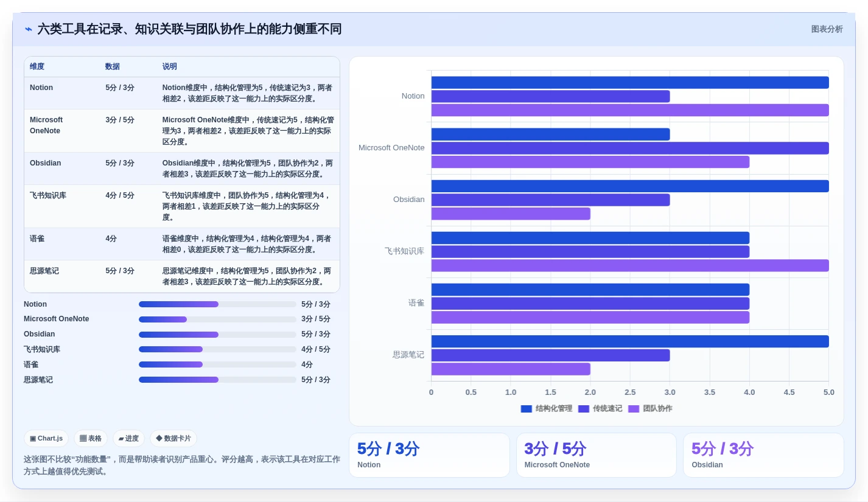
Task: Click the Notion description text in table
Action: click(x=247, y=93)
